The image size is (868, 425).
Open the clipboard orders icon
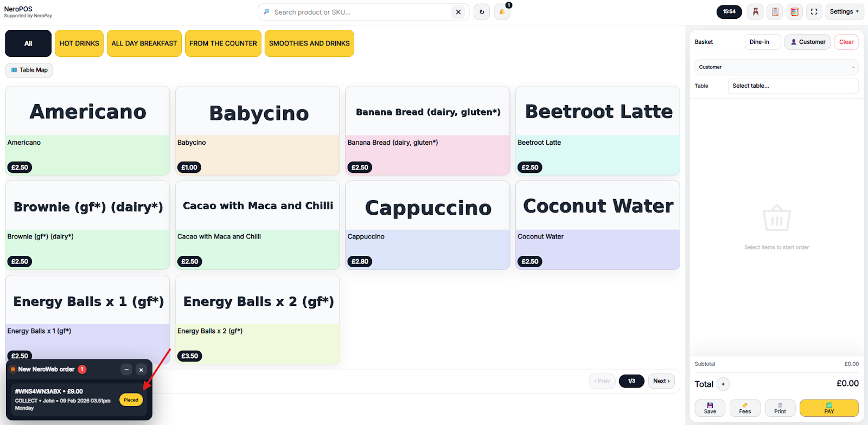pyautogui.click(x=775, y=12)
